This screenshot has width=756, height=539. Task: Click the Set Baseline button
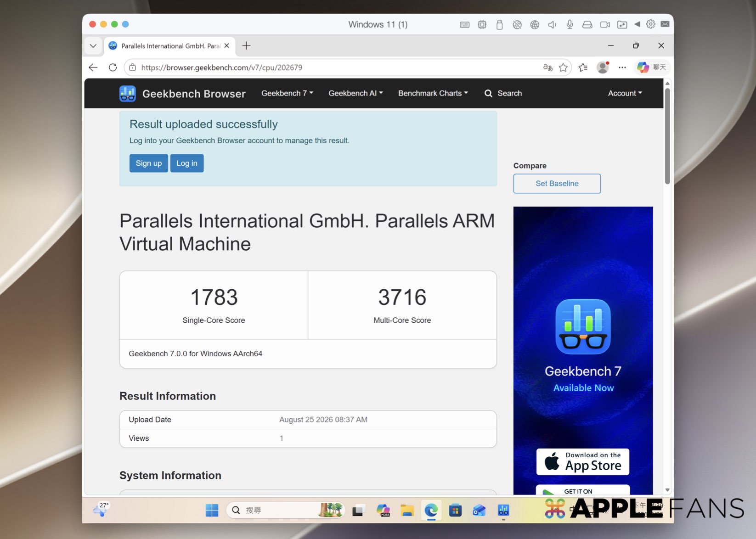point(557,184)
